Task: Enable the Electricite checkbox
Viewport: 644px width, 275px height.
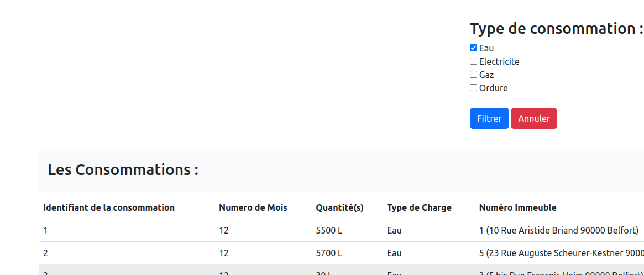Action: coord(473,61)
